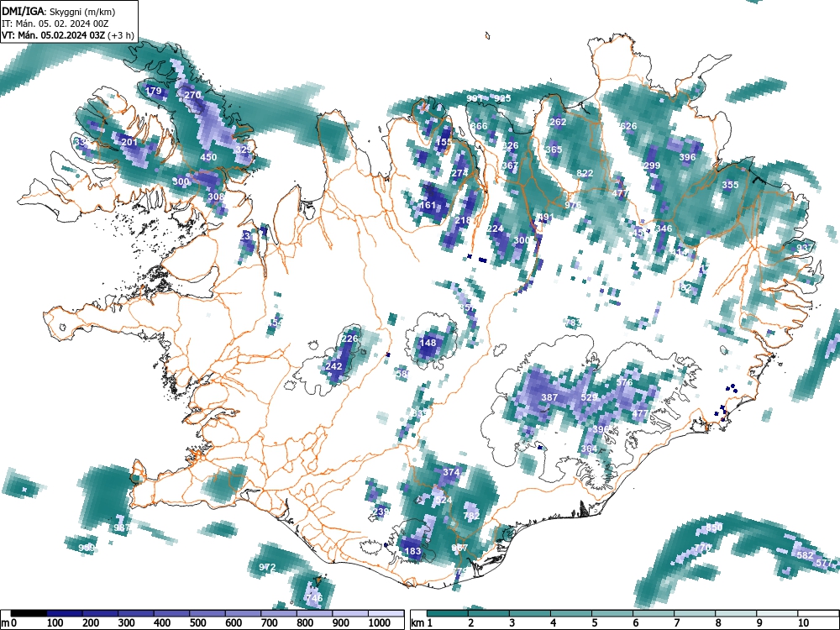The width and height of the screenshot is (840, 630).
Task: Click the visibility value 270
Action: click(192, 95)
